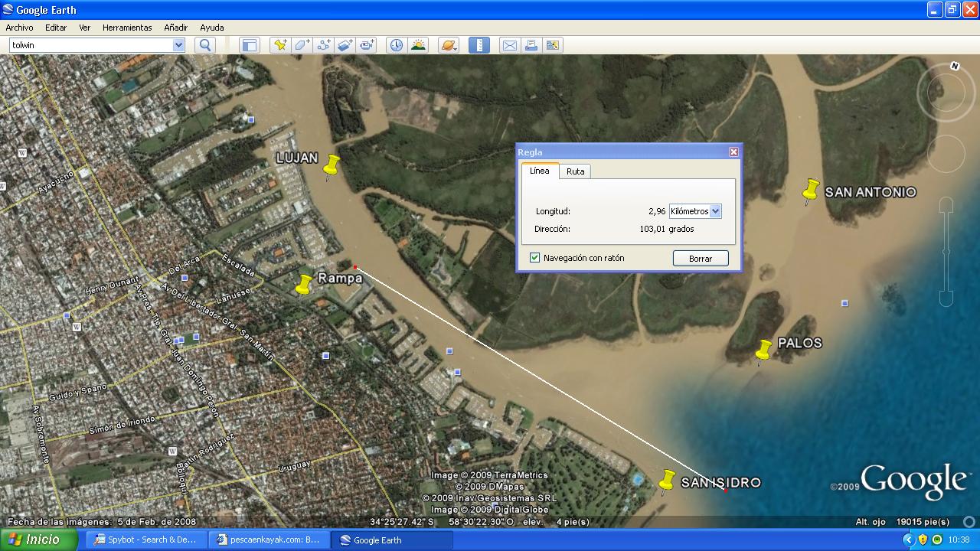
Task: Open the Editar menu
Action: [56, 27]
